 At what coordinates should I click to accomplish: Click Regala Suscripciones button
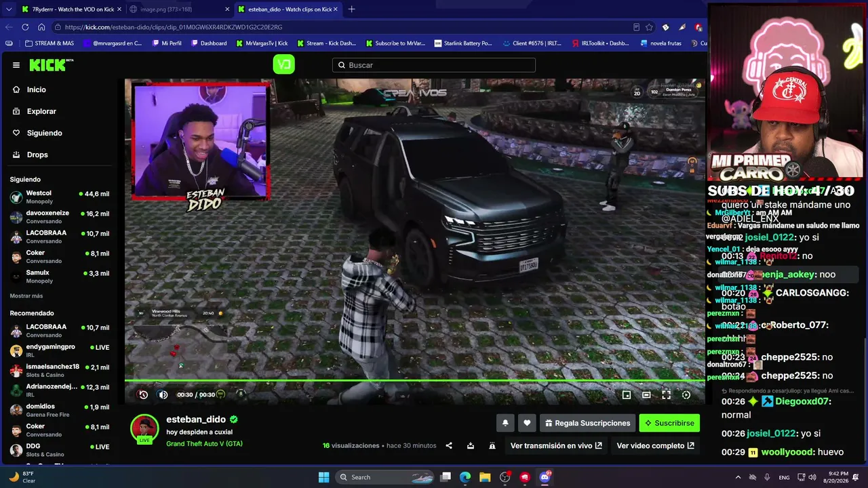[587, 423]
